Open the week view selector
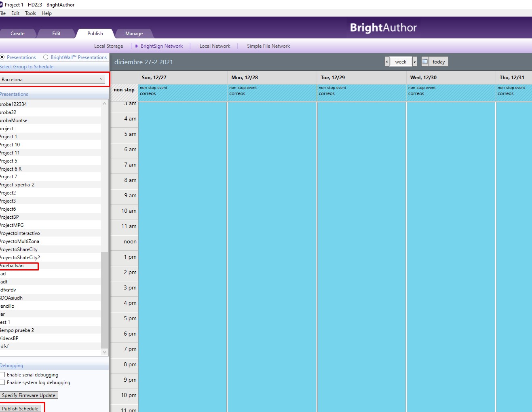 point(401,62)
